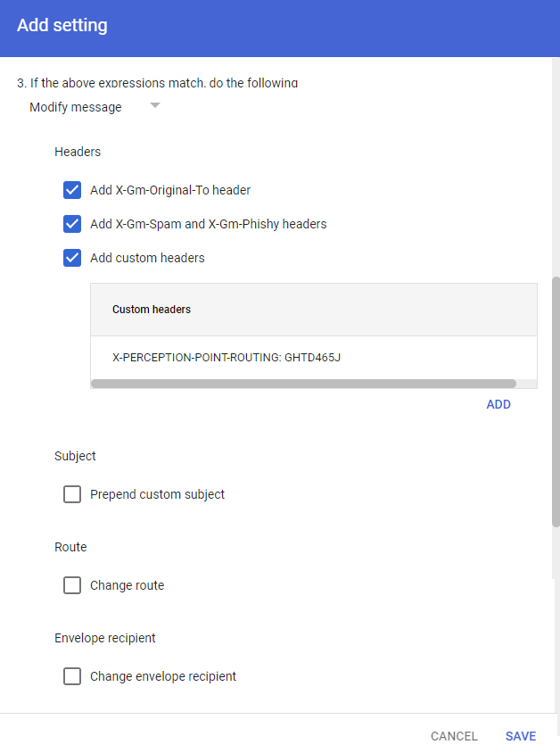This screenshot has width=560, height=753.
Task: Disable X-Gm-Spam and X-Gm-Phishy headers option
Action: coord(72,224)
